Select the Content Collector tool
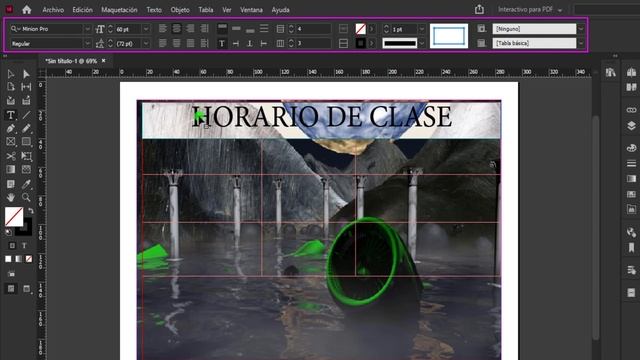The width and height of the screenshot is (640, 360). pyautogui.click(x=11, y=101)
